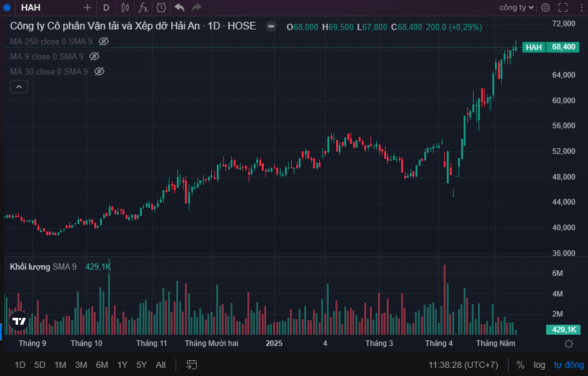Click the C68,400 close value
588x376 pixels.
point(406,27)
